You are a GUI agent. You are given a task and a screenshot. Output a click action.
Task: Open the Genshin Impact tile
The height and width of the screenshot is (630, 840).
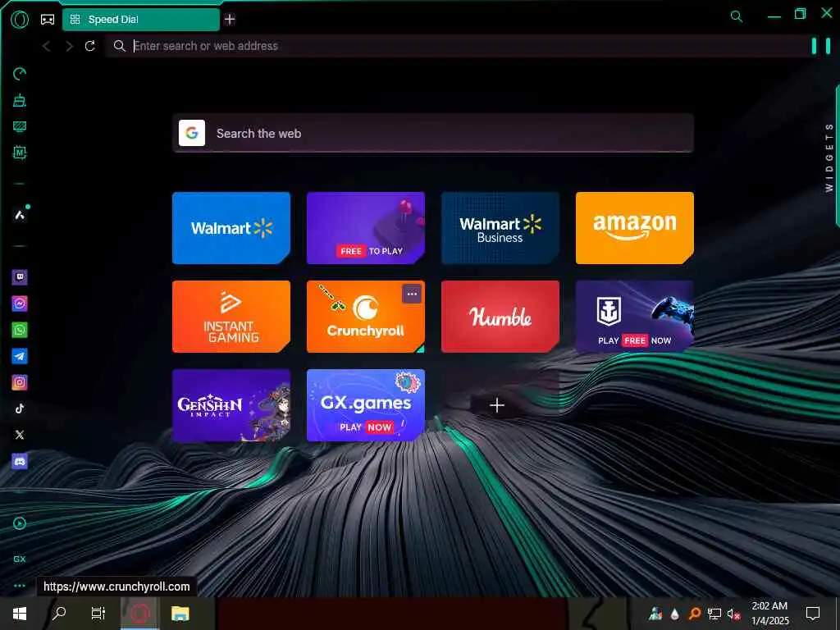231,405
